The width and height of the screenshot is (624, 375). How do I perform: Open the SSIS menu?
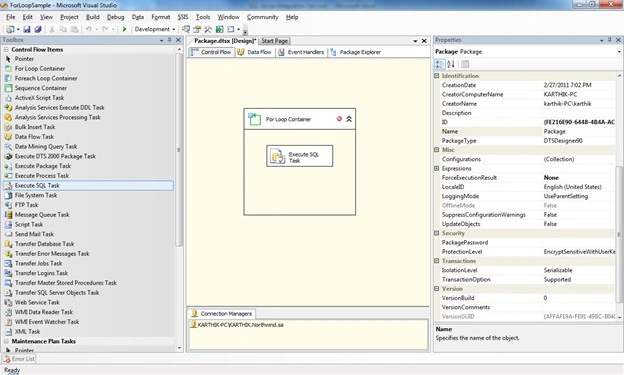(183, 17)
